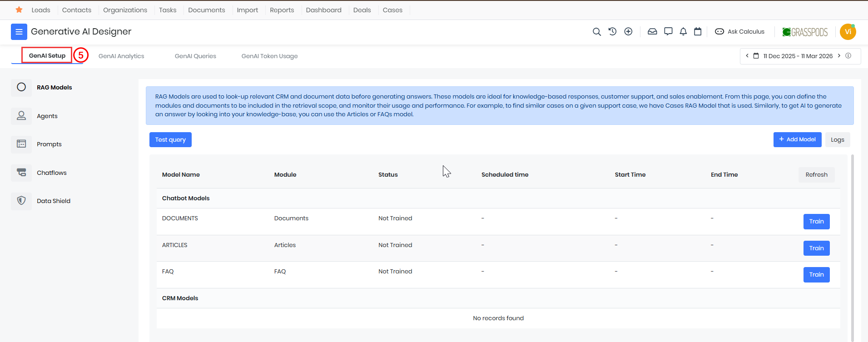Select Data Shield in sidebar

coord(54,201)
